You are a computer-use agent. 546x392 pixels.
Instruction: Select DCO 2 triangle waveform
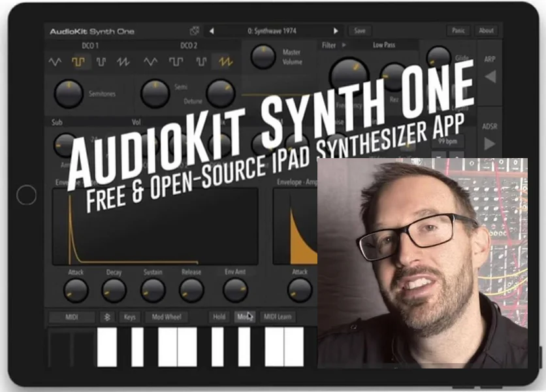point(150,62)
